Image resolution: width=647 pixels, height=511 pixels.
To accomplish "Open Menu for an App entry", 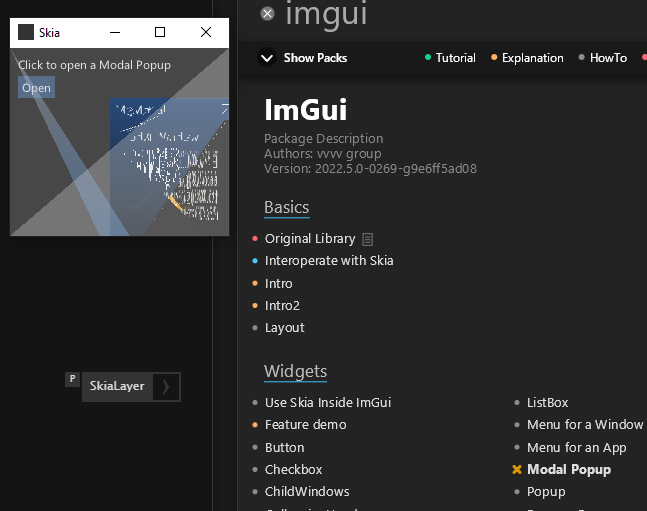I will tap(576, 447).
